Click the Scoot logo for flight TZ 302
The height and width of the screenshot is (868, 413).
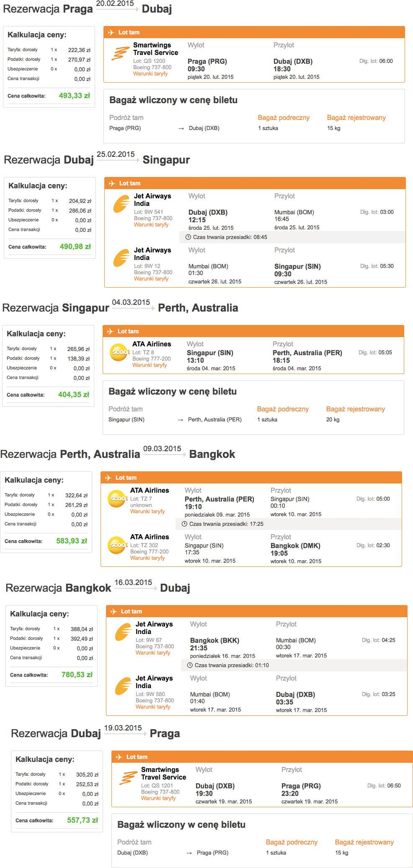tap(117, 546)
